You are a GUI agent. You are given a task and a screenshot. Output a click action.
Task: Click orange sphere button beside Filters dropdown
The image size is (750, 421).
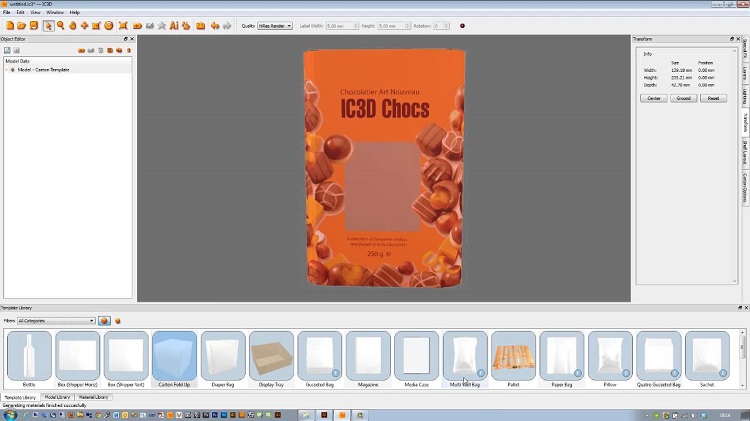(104, 321)
